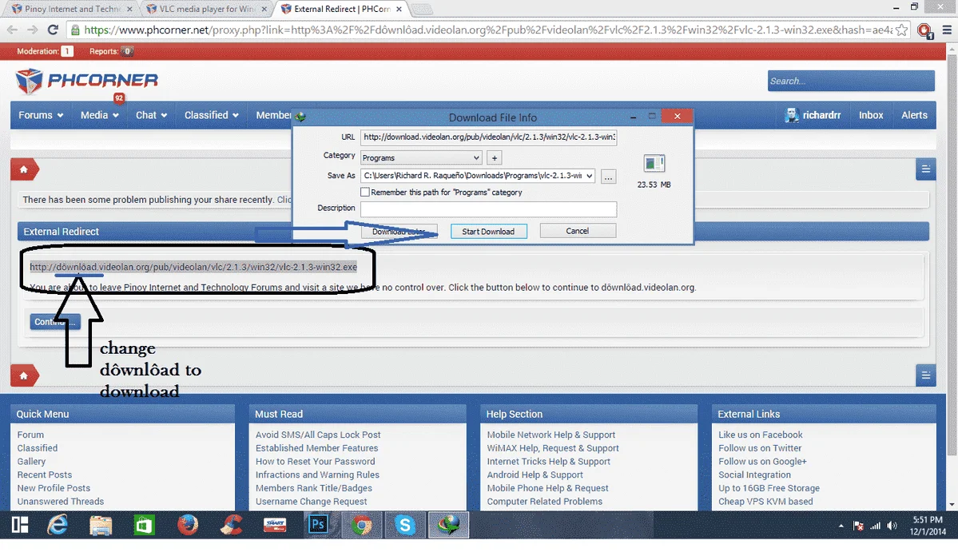This screenshot has height=560, width=958.
Task: Click the videolan download URL link
Action: 193,267
